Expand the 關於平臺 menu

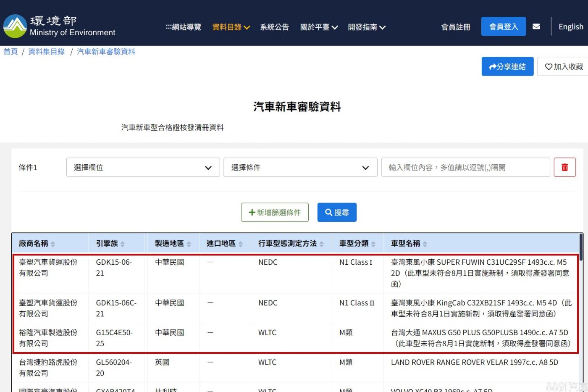(319, 27)
